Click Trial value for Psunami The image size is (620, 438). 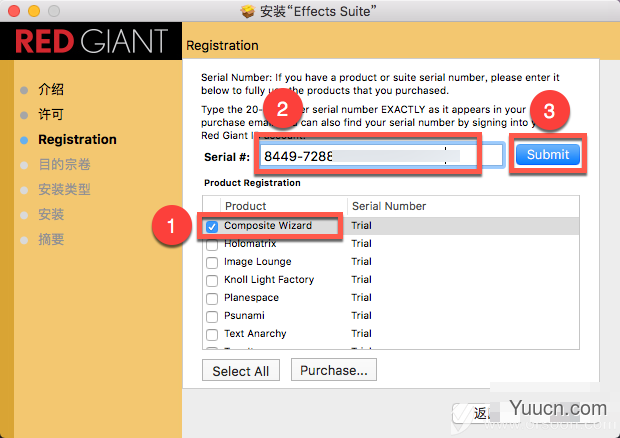pyautogui.click(x=362, y=315)
